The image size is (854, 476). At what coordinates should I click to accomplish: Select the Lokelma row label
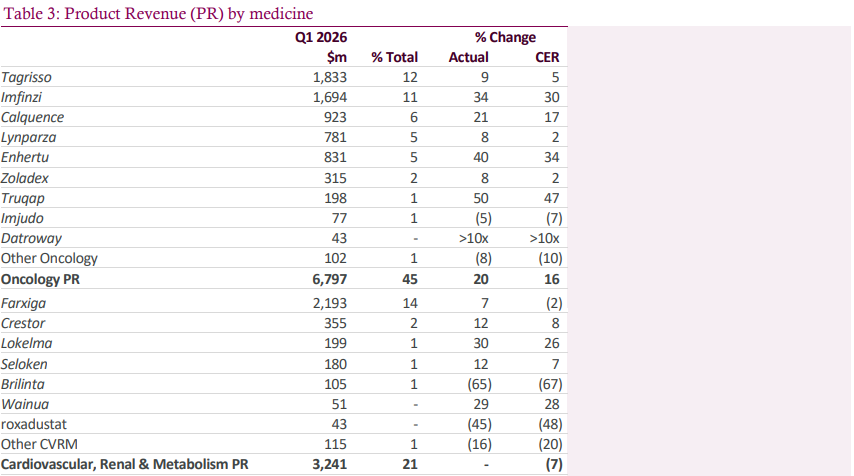coord(25,343)
